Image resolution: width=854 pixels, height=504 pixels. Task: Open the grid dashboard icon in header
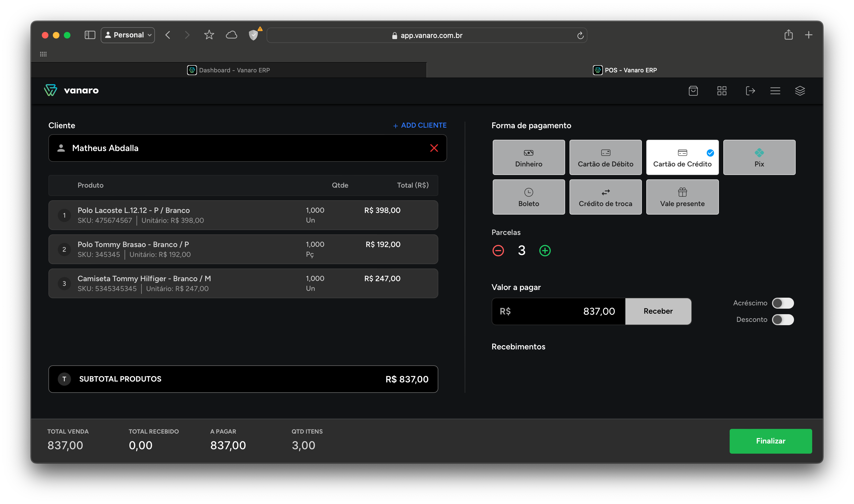(x=722, y=91)
